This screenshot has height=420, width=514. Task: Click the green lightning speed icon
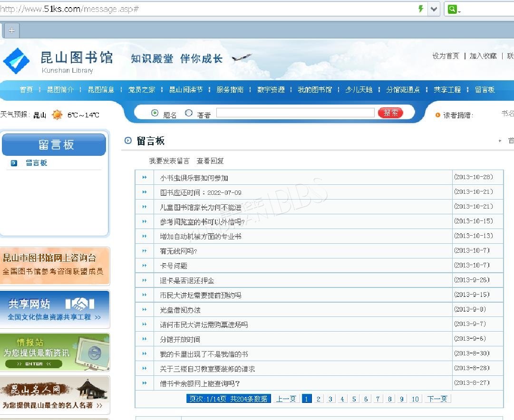(x=420, y=9)
